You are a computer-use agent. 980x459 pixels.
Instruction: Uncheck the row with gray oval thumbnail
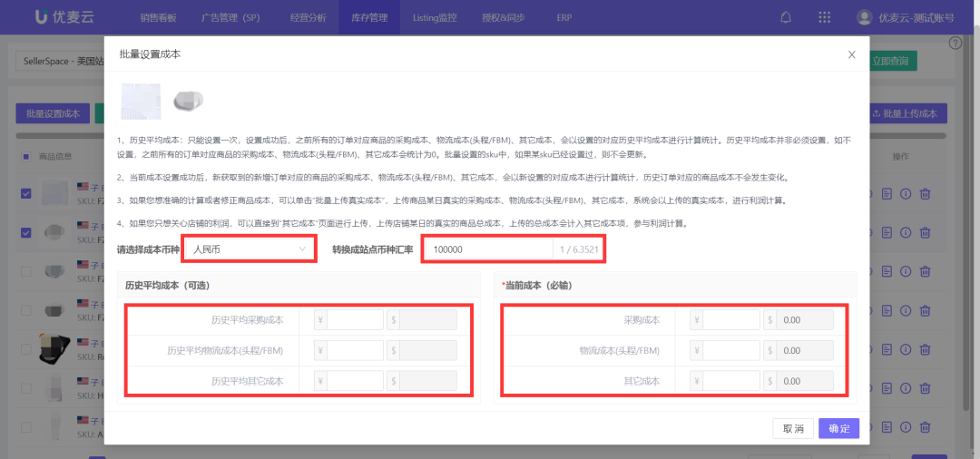[25, 232]
